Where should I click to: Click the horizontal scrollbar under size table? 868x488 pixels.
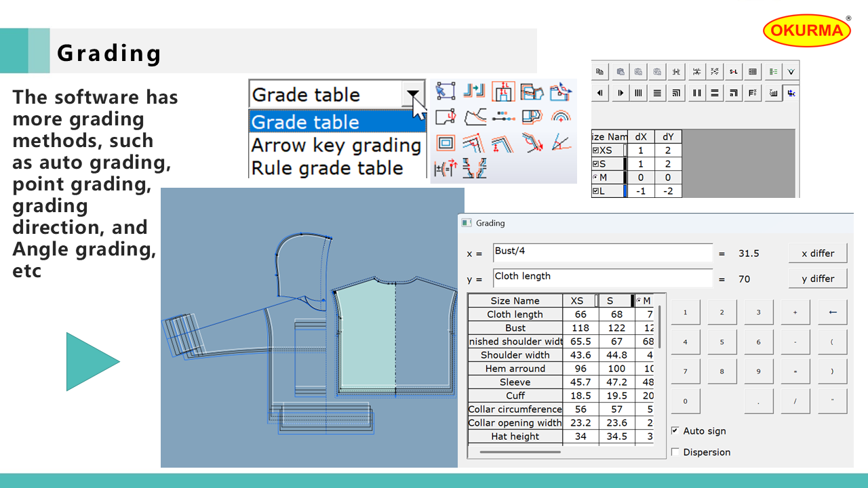pyautogui.click(x=519, y=451)
